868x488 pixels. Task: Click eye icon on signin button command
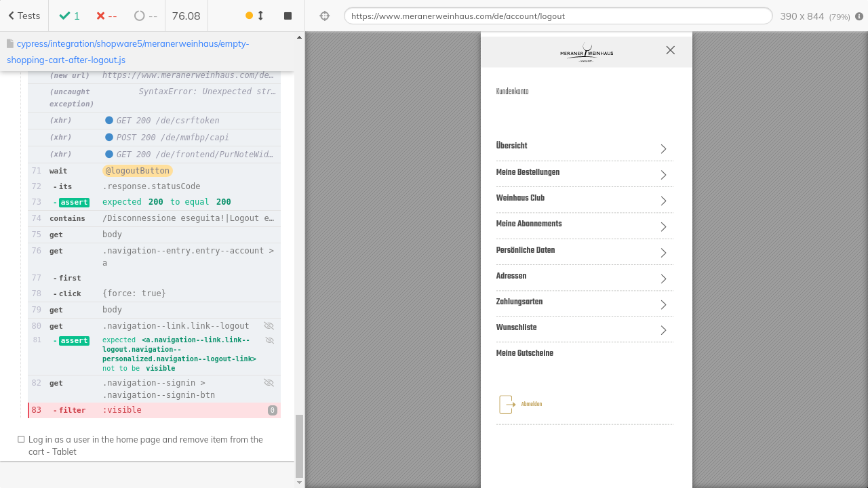coord(269,383)
